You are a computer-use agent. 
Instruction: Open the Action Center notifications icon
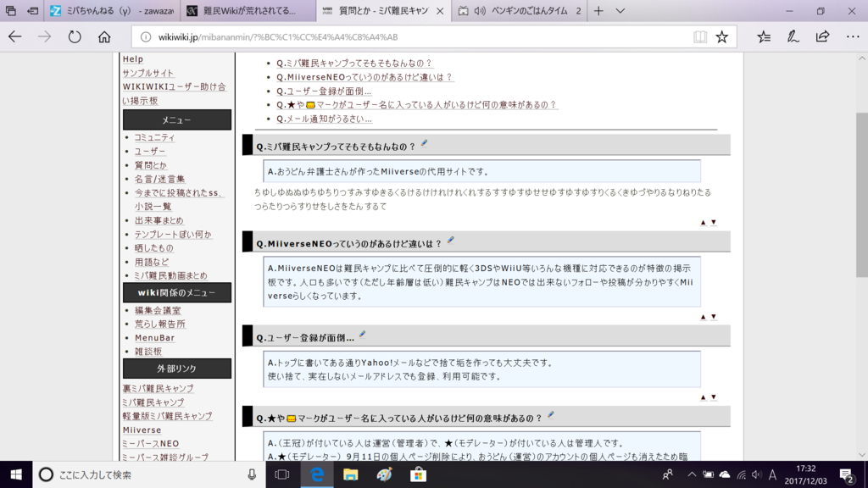[847, 474]
